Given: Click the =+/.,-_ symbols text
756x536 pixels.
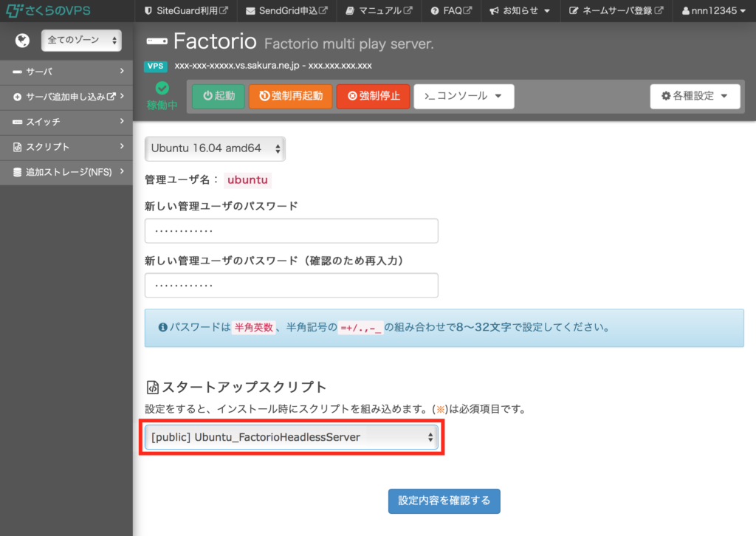Looking at the screenshot, I should point(360,328).
